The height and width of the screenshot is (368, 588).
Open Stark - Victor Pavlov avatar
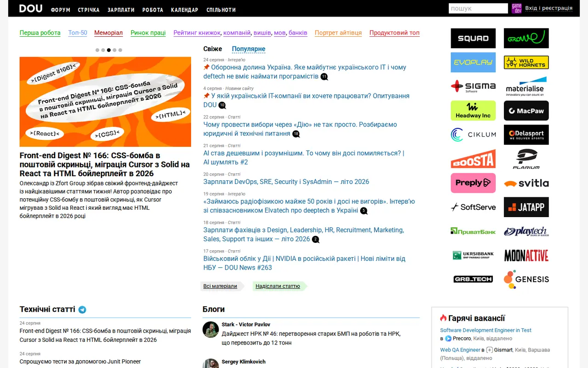[210, 329]
